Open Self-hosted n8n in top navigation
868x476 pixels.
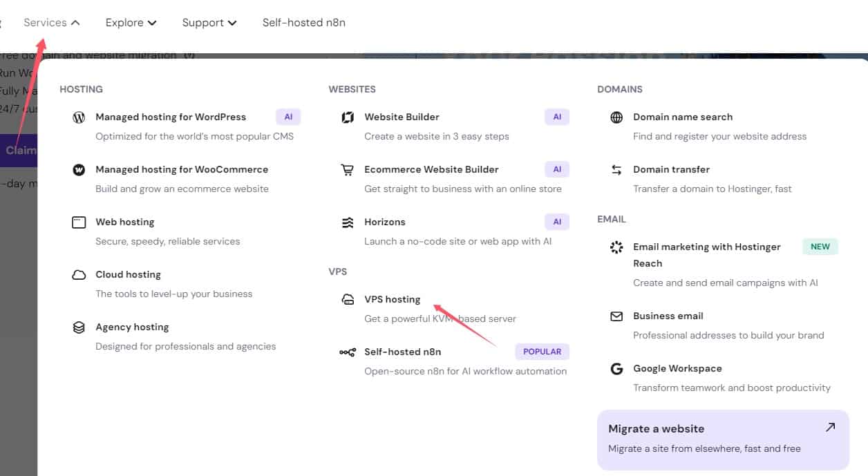pyautogui.click(x=303, y=23)
